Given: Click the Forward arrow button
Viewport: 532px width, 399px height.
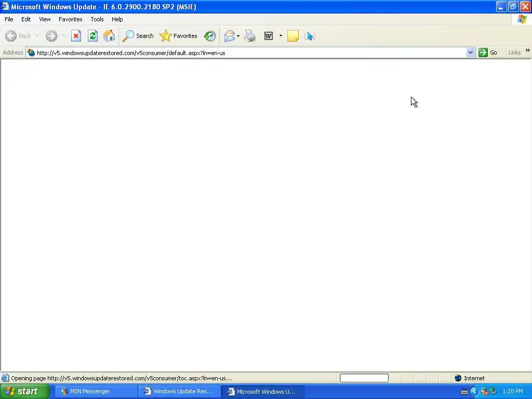Looking at the screenshot, I should tap(51, 36).
